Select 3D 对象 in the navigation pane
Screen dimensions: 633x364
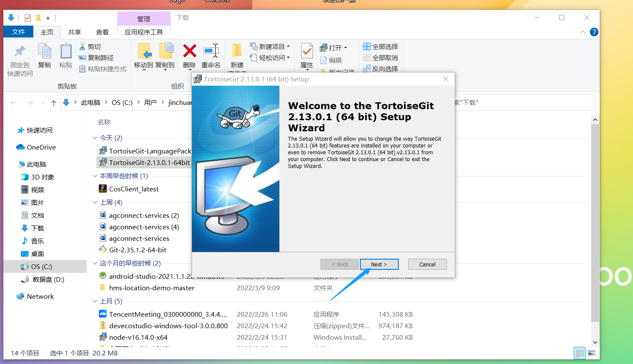(42, 177)
